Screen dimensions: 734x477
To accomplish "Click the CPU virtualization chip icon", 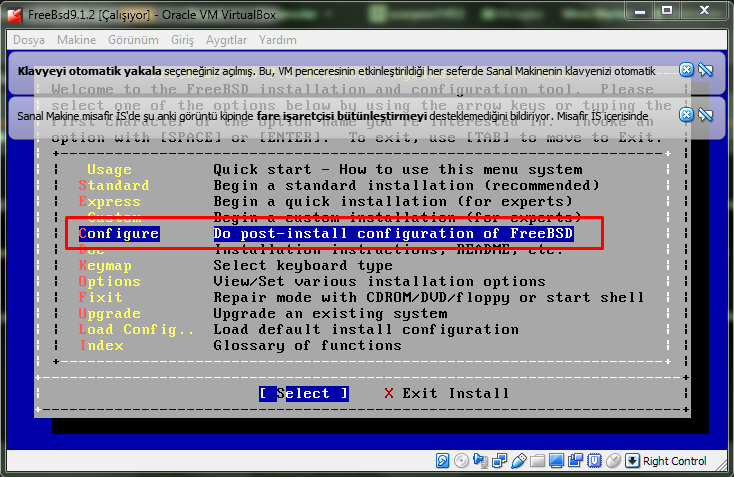I will 594,461.
